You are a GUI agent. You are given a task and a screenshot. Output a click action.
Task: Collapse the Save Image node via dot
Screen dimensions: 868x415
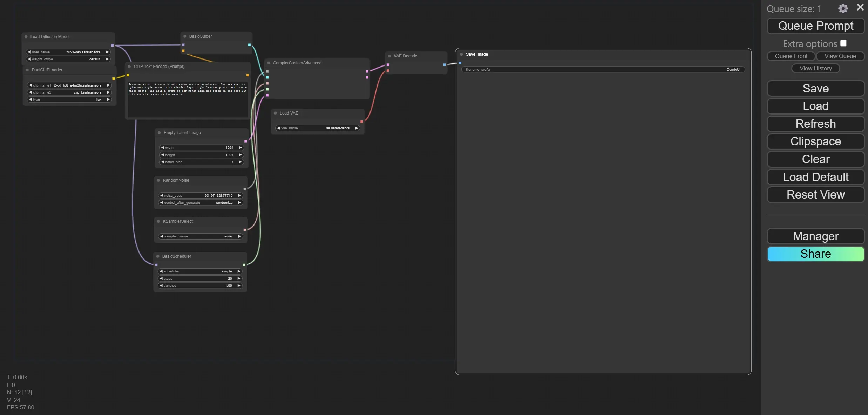461,54
